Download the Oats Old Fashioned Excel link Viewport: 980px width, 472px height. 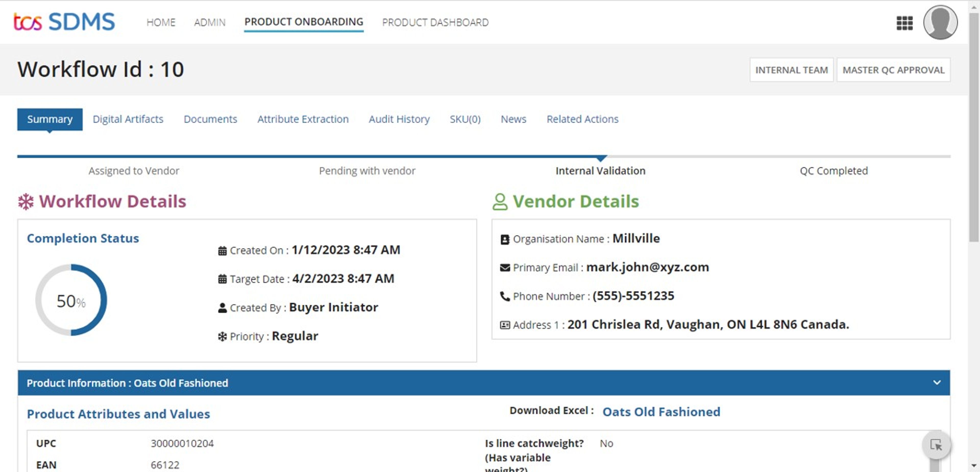click(x=661, y=412)
